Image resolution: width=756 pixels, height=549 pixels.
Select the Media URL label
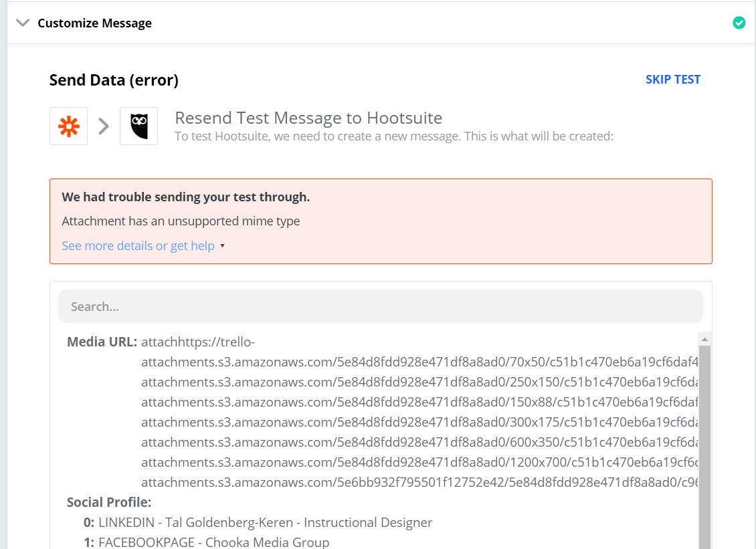click(x=102, y=342)
